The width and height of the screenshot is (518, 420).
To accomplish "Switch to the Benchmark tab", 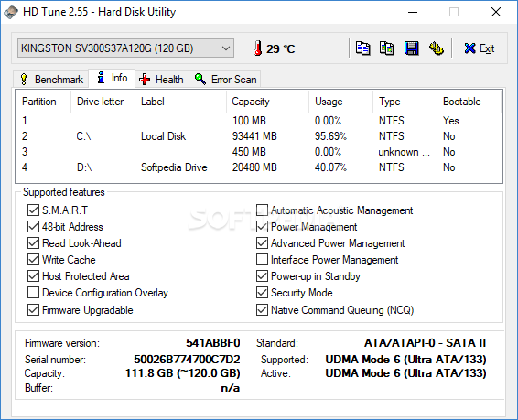I will point(51,80).
